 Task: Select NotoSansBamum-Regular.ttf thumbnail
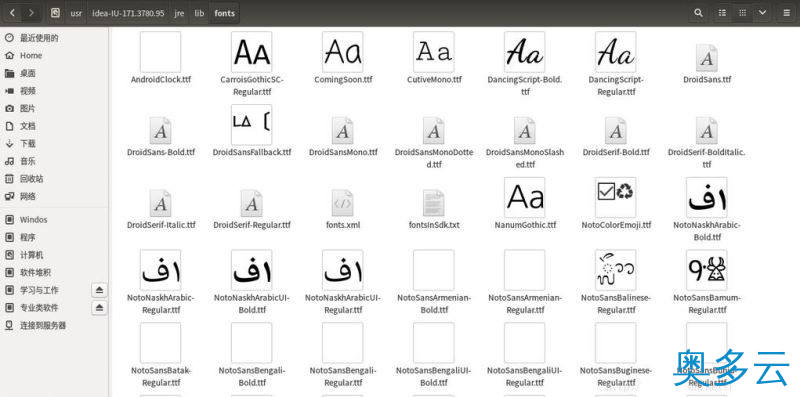pyautogui.click(x=707, y=270)
